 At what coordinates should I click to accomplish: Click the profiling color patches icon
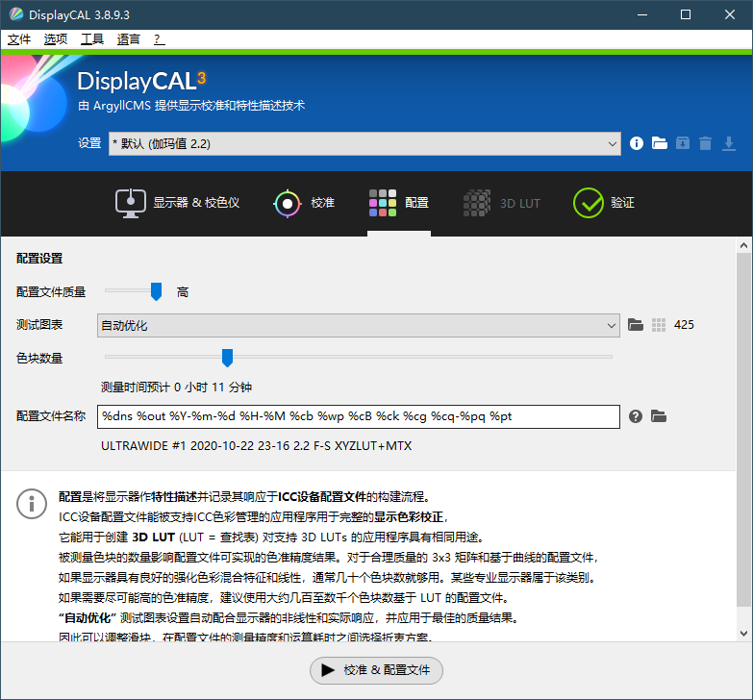click(383, 203)
